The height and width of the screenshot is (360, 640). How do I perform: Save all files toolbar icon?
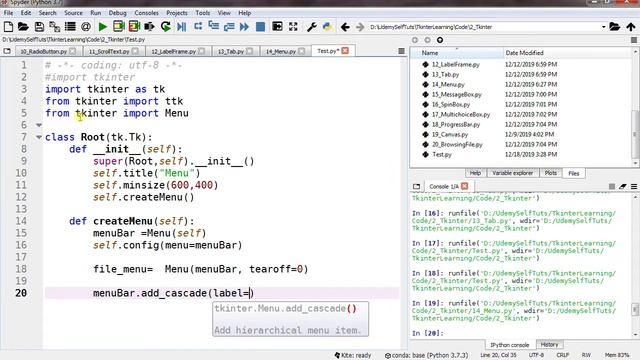coord(54,27)
